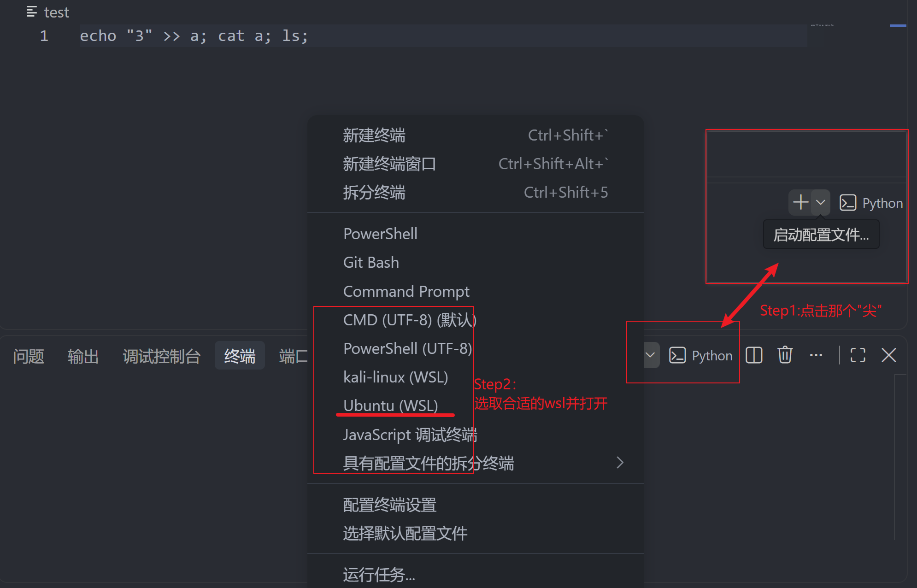Click the plus icon in the inset screenshot

[801, 202]
